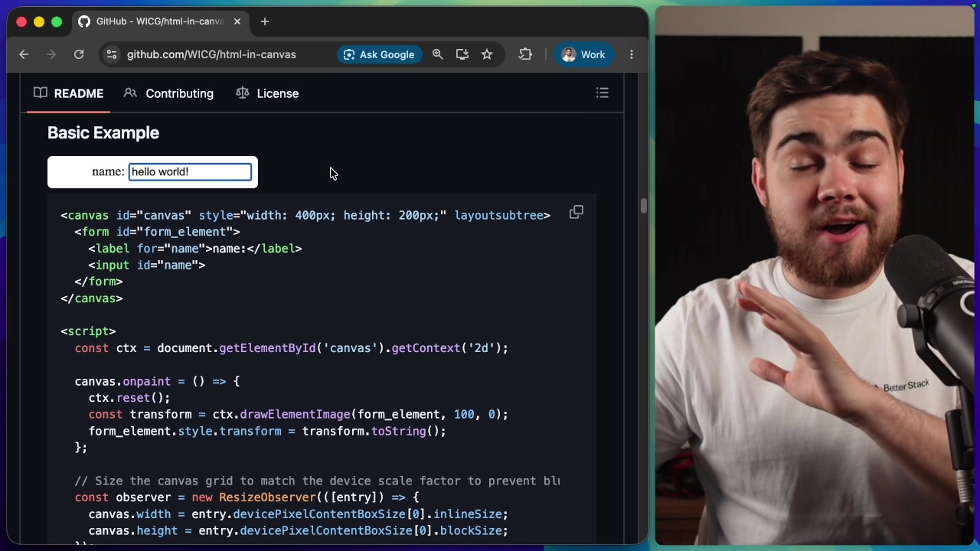Screen dimensions: 980x551
Task: Click the page scrollbar handle
Action: pyautogui.click(x=643, y=205)
